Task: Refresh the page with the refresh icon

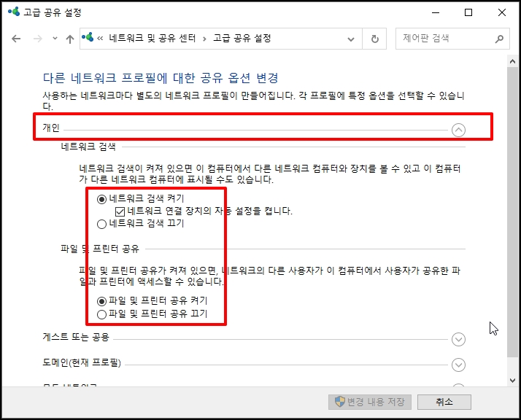Action: coord(374,39)
